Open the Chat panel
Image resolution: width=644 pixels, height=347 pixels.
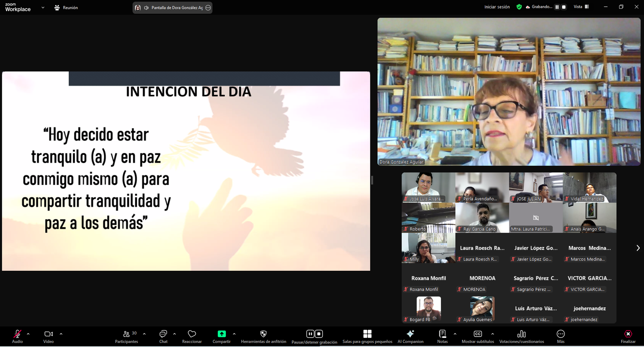coord(163,336)
